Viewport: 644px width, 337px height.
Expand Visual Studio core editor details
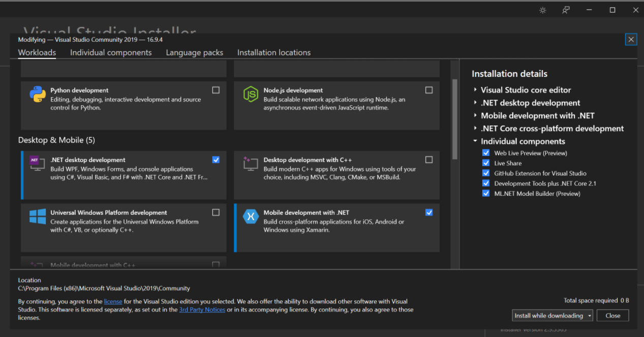(x=475, y=90)
